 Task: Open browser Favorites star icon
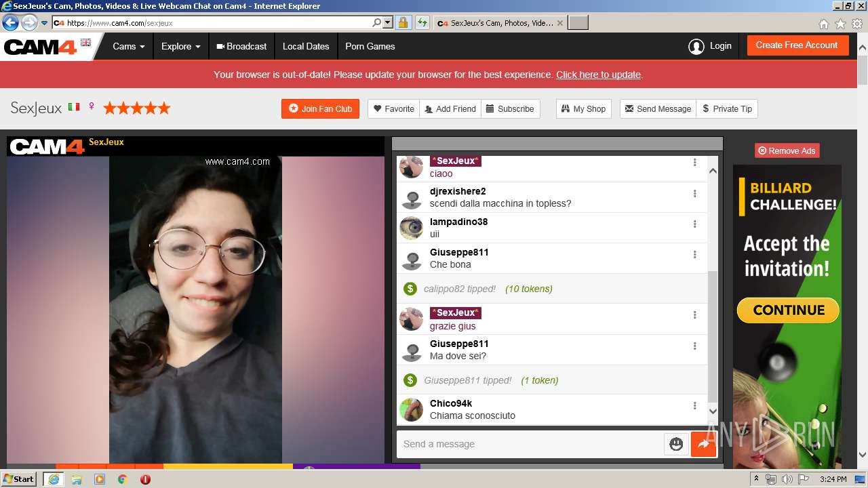(x=840, y=24)
